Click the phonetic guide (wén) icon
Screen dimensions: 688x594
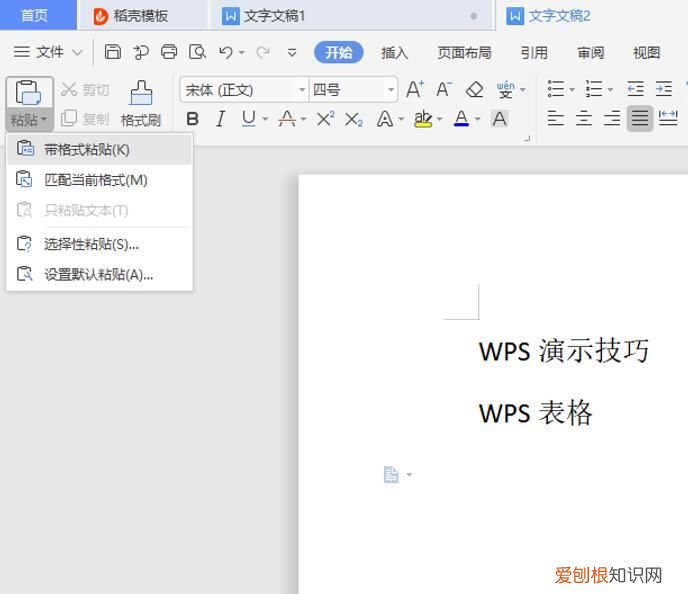click(x=505, y=89)
